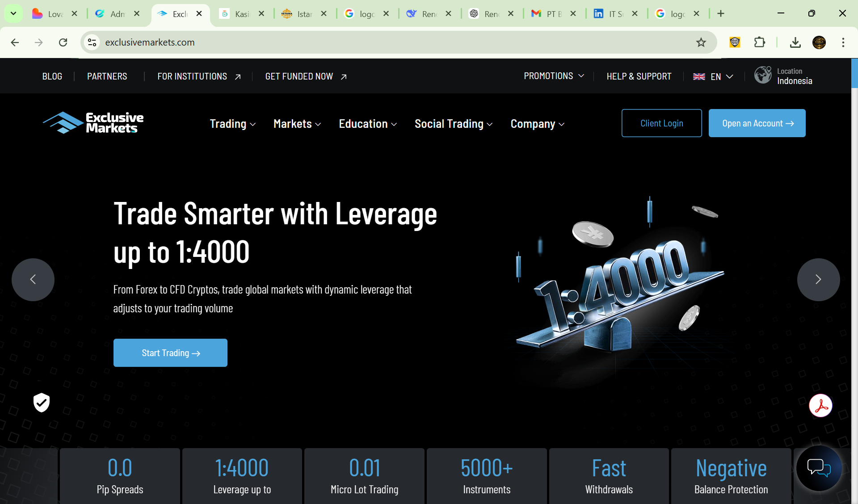
Task: Click the 0.01 Micro Lot Trading card
Action: click(364, 476)
